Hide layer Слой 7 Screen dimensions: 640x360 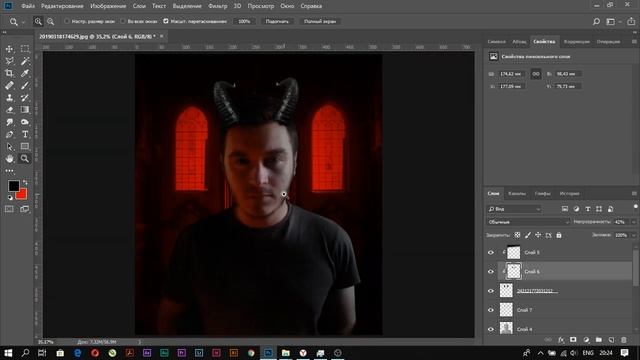click(x=491, y=310)
